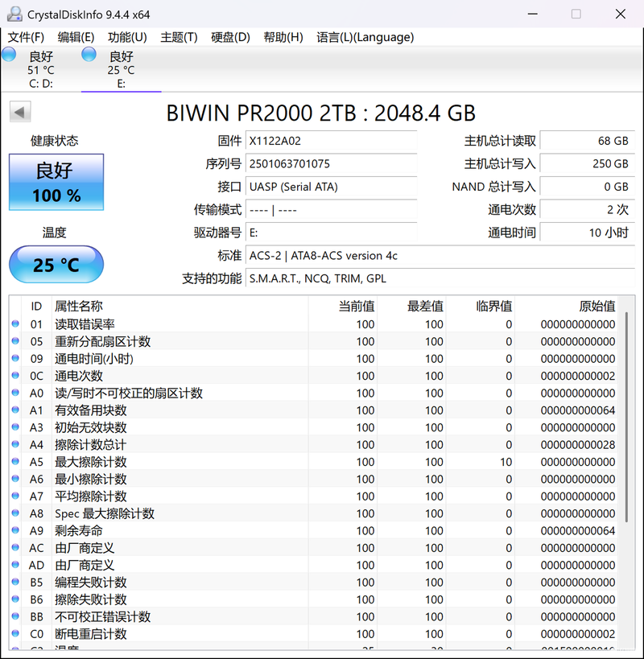
Task: Click the 健康状态 label
Action: pyautogui.click(x=54, y=140)
